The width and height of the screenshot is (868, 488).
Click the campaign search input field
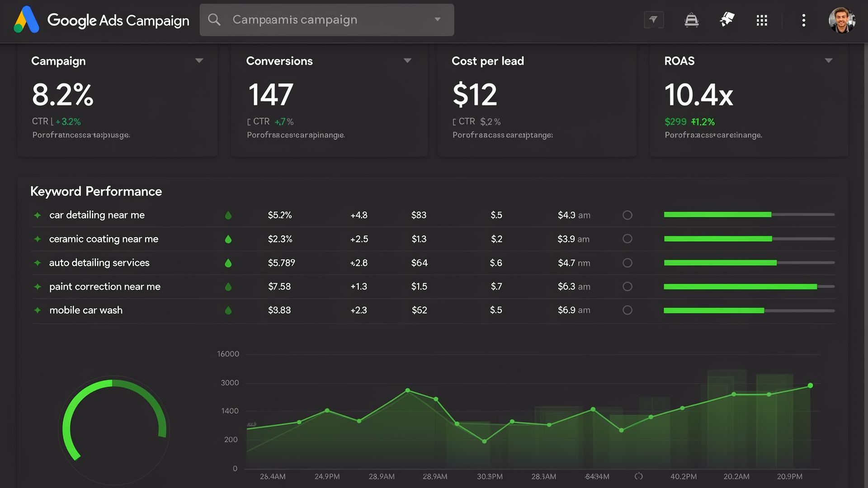point(327,20)
